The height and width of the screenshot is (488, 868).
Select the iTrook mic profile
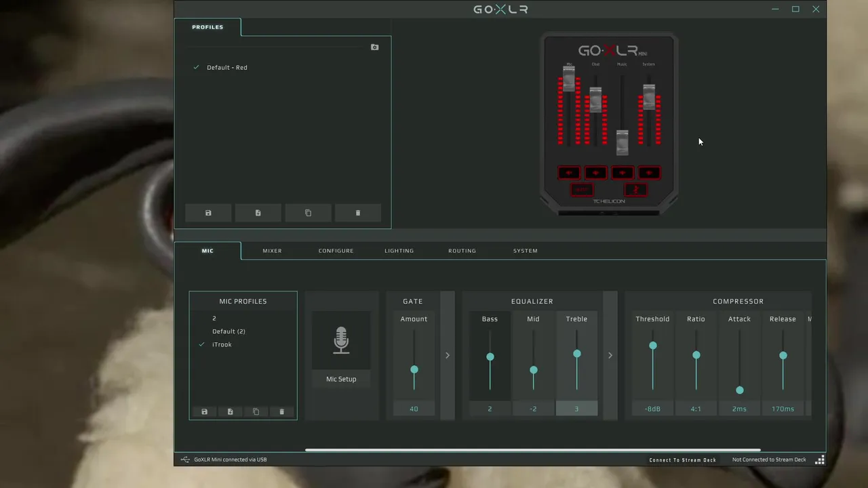222,344
